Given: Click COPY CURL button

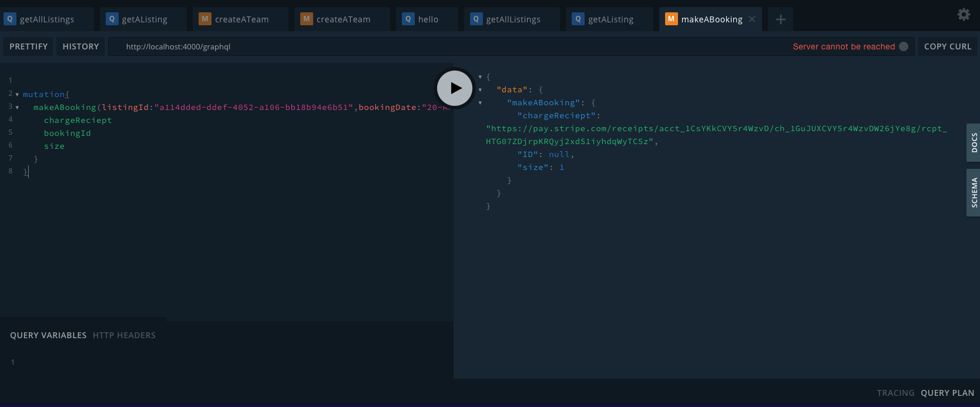Looking at the screenshot, I should (948, 46).
